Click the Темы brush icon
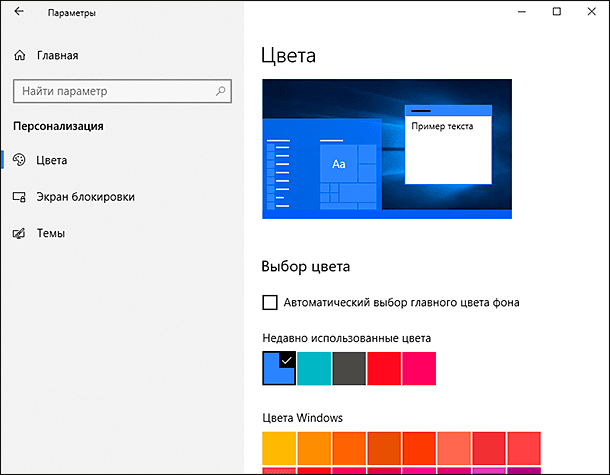The height and width of the screenshot is (475, 610). pyautogui.click(x=19, y=233)
